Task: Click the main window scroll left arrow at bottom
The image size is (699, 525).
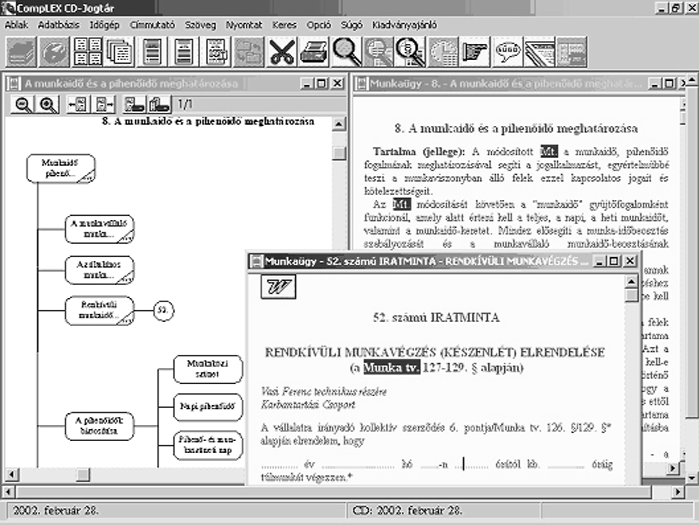Action: (x=8, y=492)
